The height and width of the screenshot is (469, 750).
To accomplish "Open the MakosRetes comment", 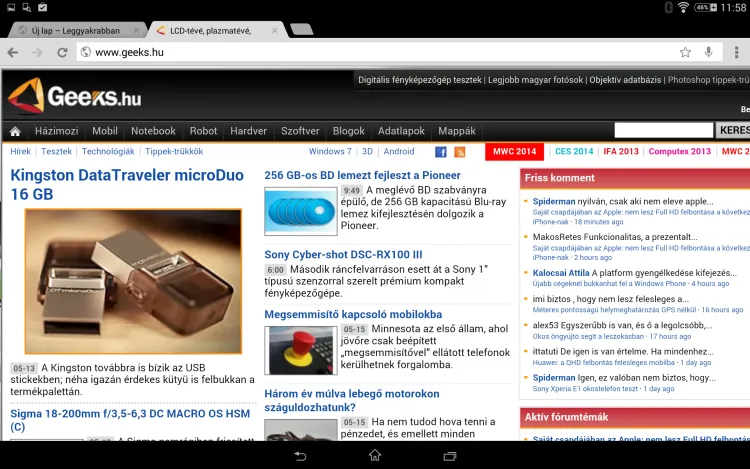I will 615,237.
